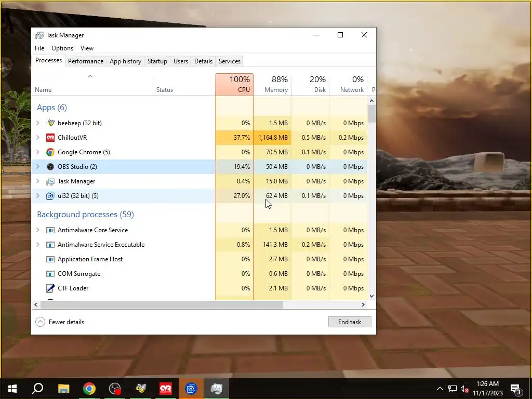Open Google Chrome from the taskbar
532x399 pixels.
tap(89, 389)
